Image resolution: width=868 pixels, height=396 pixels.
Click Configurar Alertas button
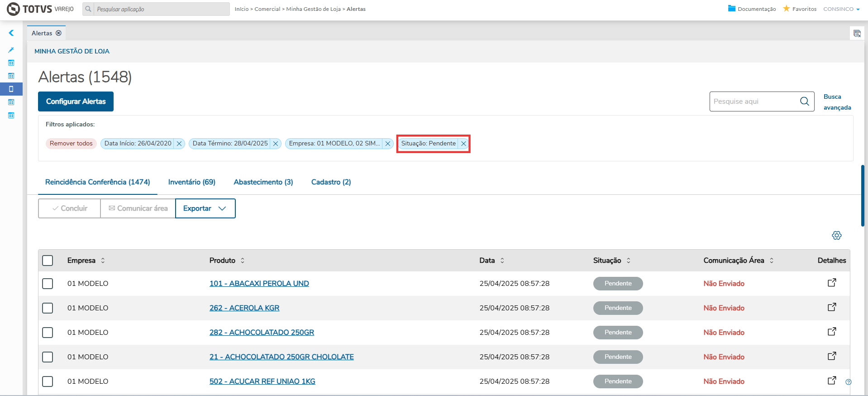click(x=76, y=101)
